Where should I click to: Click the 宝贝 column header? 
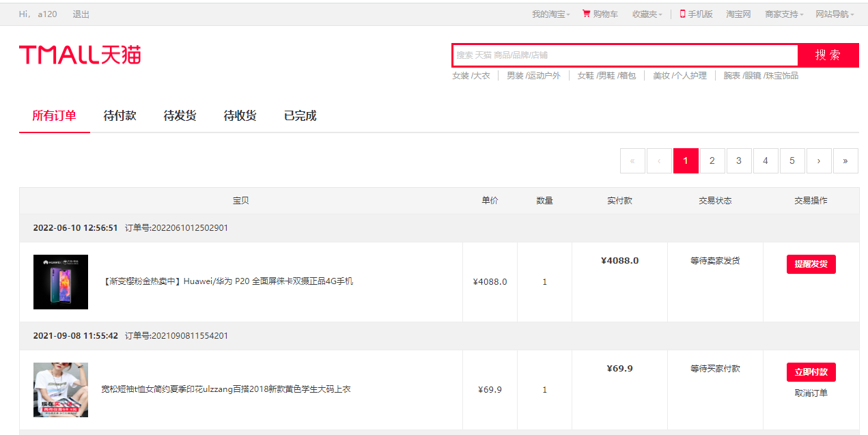pyautogui.click(x=241, y=201)
